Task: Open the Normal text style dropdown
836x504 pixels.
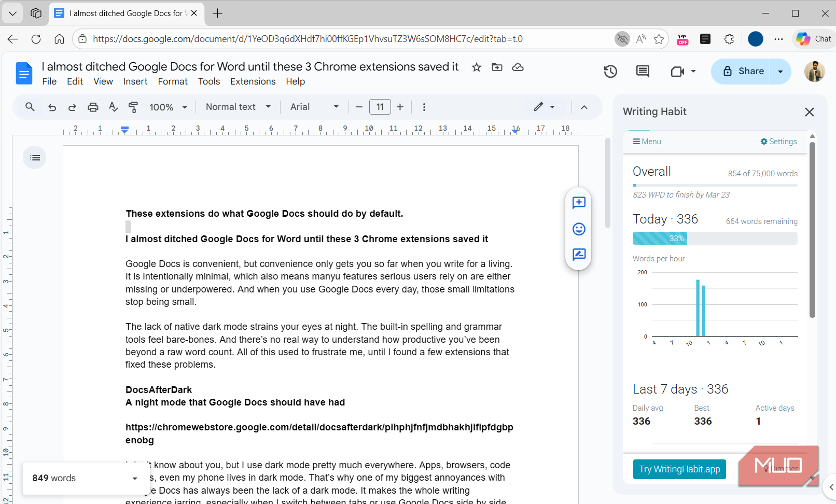Action: click(x=238, y=107)
